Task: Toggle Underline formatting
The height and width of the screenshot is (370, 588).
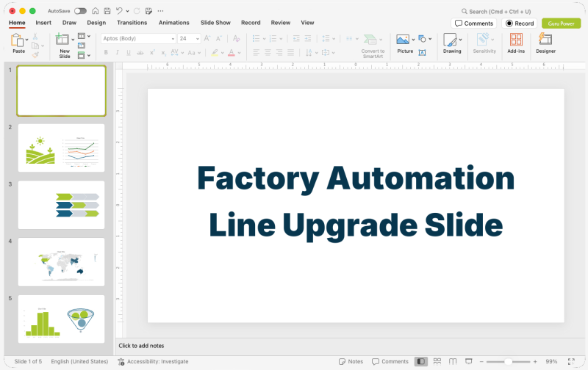Action: click(x=129, y=53)
